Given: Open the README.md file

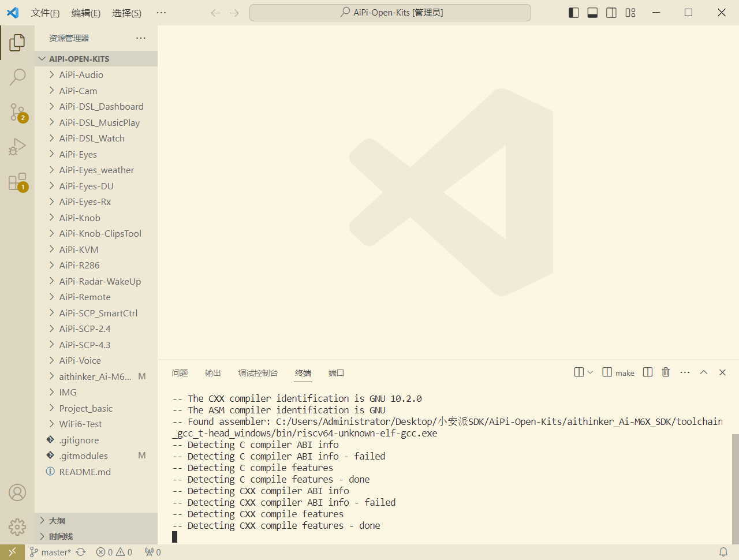Looking at the screenshot, I should click(96, 472).
